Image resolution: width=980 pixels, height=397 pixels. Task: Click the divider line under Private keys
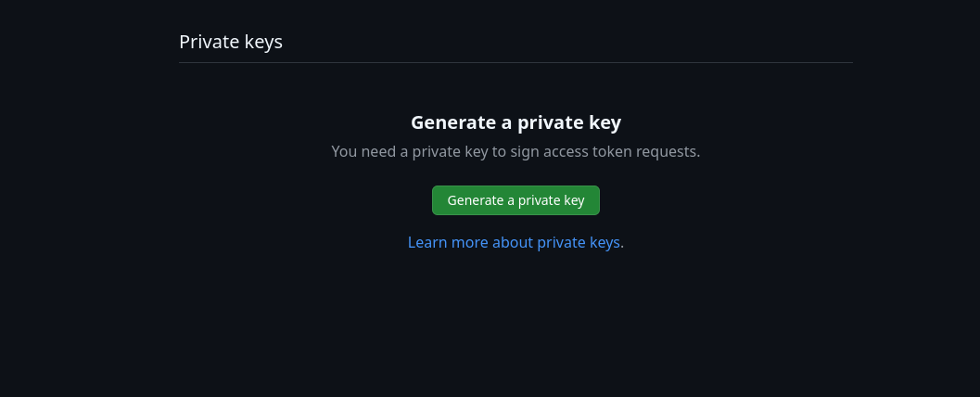515,63
